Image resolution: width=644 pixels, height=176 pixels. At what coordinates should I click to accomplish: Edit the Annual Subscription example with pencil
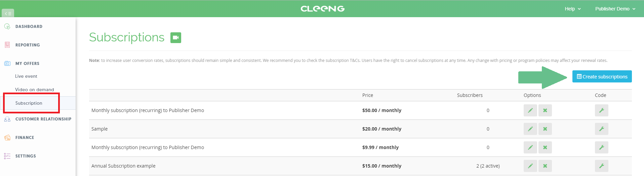(x=530, y=166)
